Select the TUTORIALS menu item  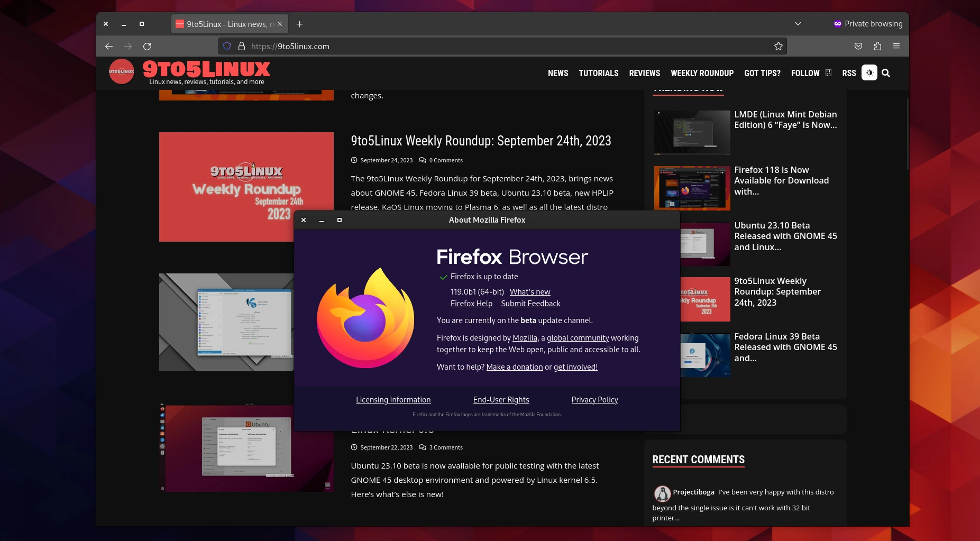pyautogui.click(x=598, y=73)
